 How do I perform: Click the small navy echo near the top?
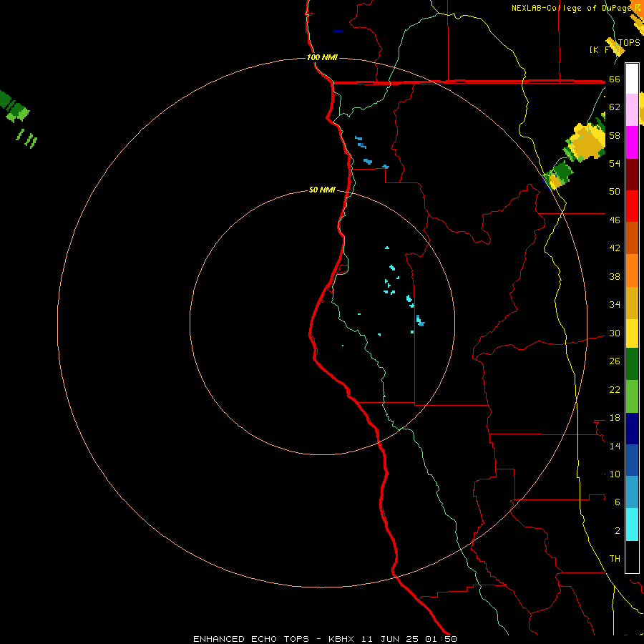pyautogui.click(x=338, y=31)
